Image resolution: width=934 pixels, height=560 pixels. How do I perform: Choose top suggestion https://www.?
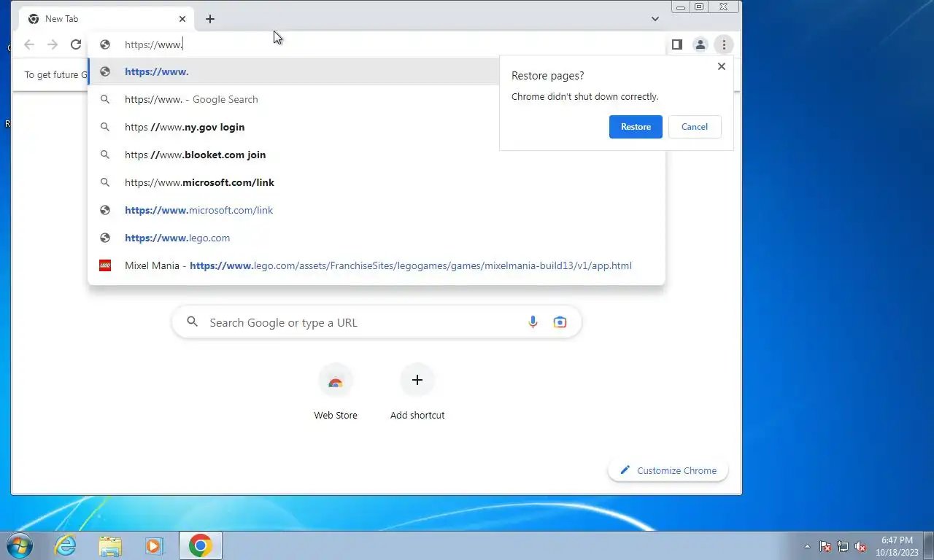click(377, 71)
